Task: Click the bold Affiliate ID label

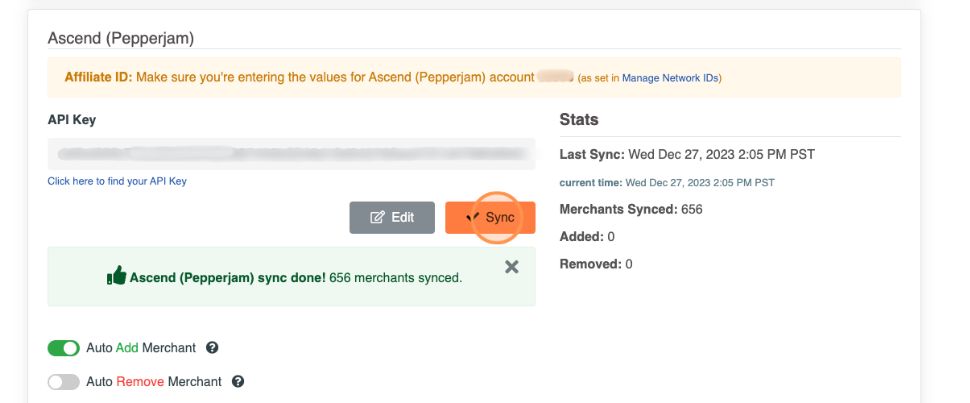Action: 98,77
